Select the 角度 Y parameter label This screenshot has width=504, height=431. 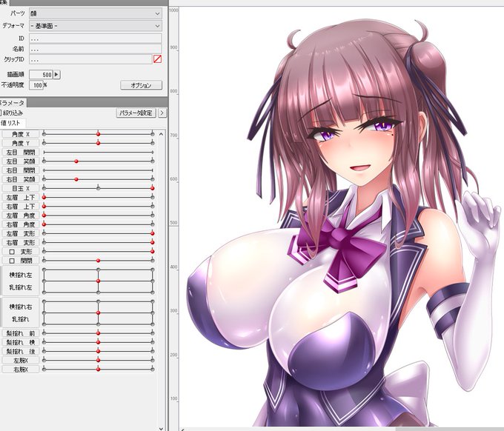point(21,143)
